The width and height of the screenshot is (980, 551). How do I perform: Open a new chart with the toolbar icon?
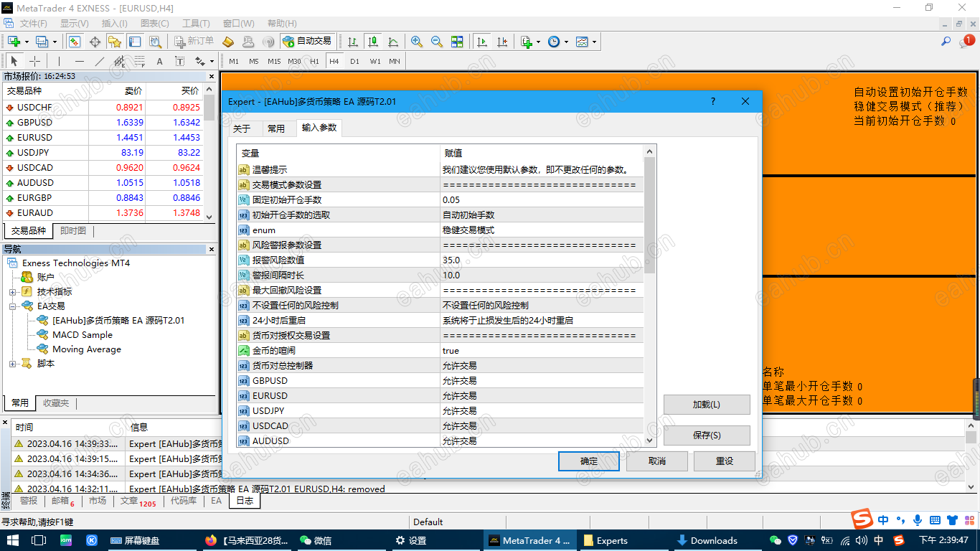14,42
